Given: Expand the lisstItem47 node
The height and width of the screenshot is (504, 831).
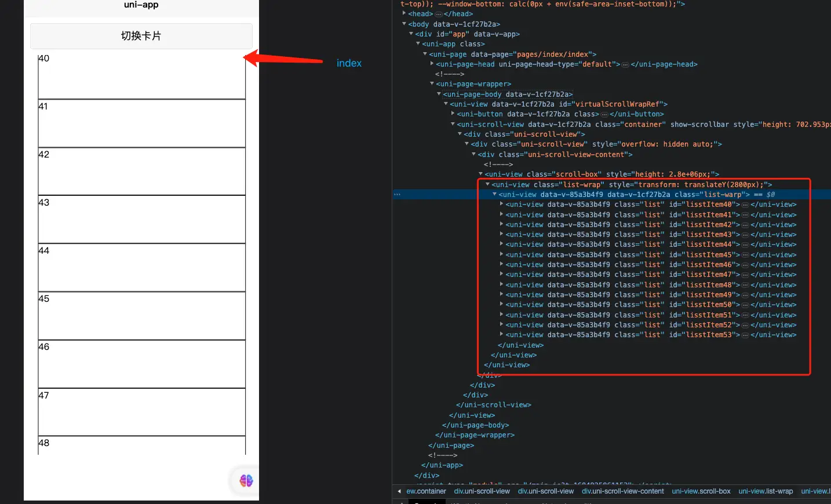Looking at the screenshot, I should [x=502, y=274].
